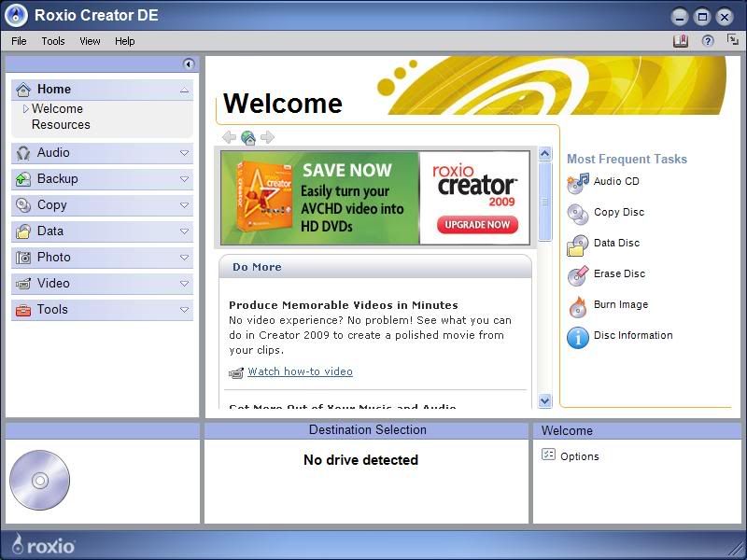Click the Do More section header

pos(375,267)
